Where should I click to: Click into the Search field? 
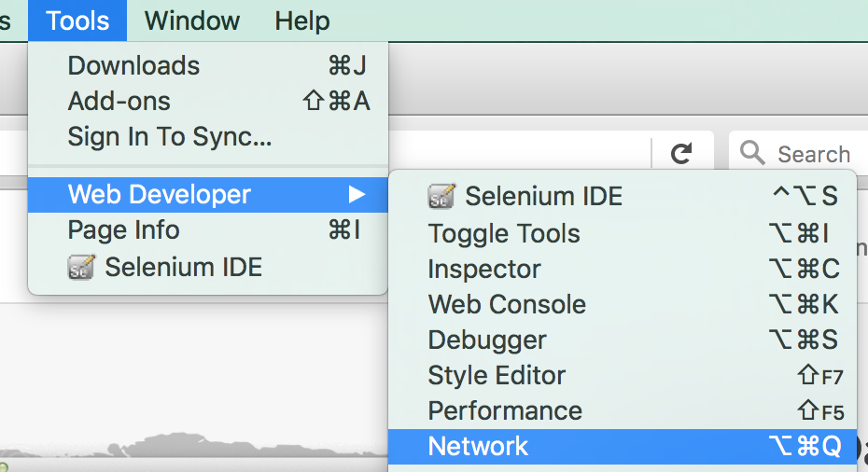pyautogui.click(x=798, y=153)
